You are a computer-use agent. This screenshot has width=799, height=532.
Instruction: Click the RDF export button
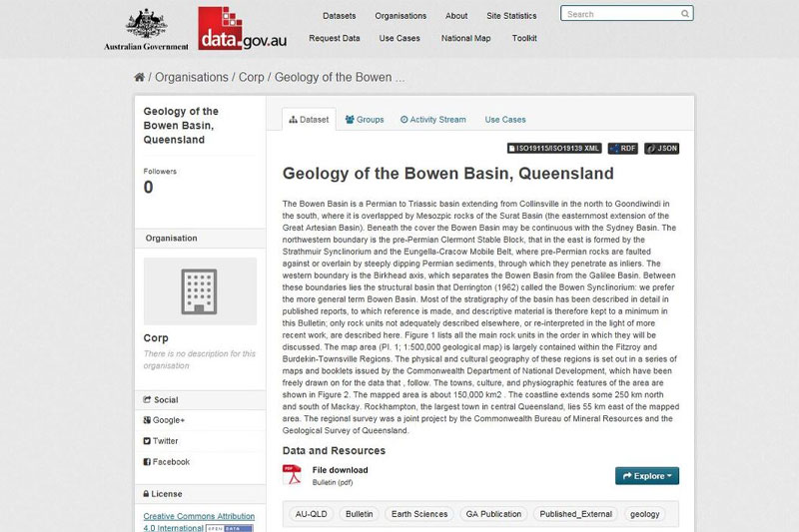click(x=622, y=149)
